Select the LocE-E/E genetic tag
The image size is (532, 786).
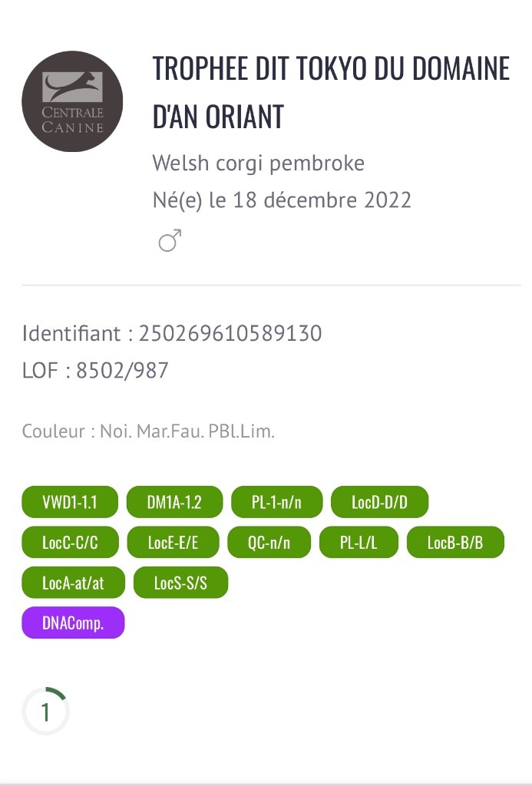click(173, 543)
